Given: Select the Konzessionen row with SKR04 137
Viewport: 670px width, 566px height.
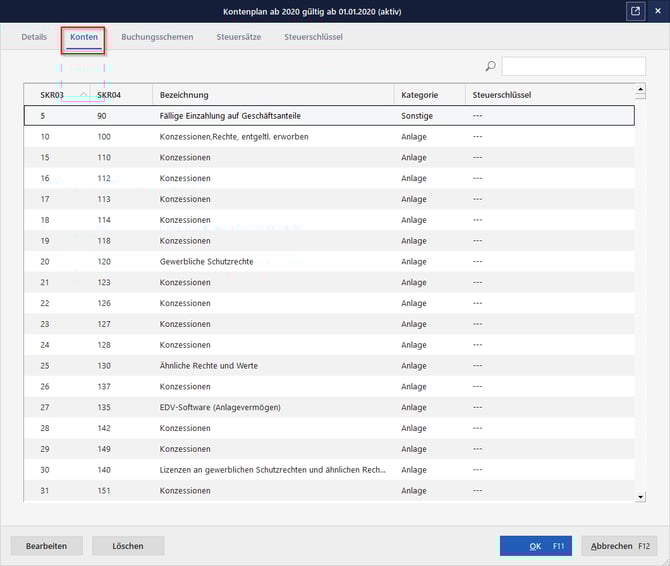Looking at the screenshot, I should [329, 387].
